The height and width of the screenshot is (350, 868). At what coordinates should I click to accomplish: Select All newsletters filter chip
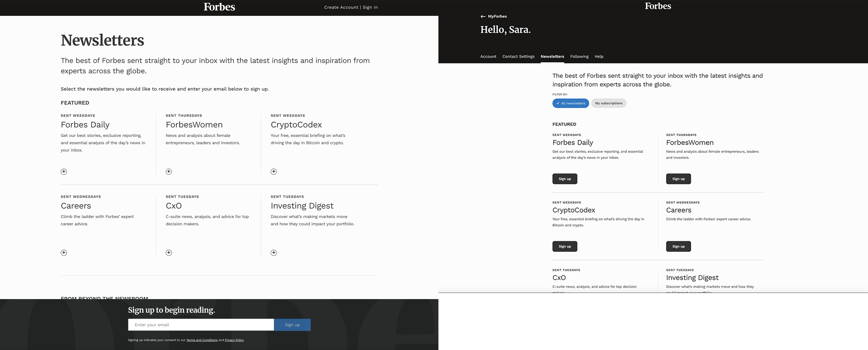pos(571,103)
